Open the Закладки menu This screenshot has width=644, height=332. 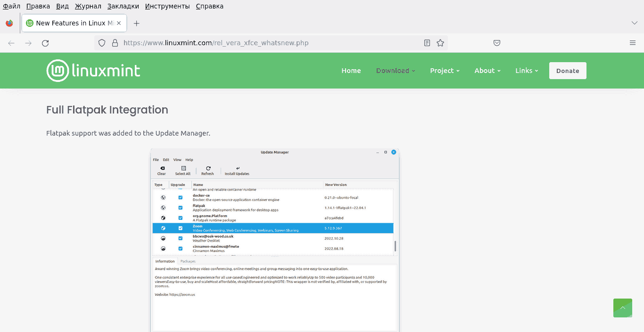(x=123, y=6)
